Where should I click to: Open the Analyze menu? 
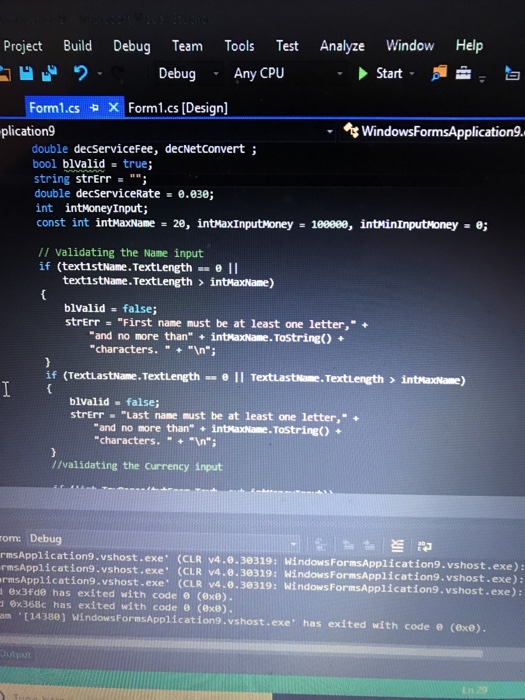coord(342,46)
